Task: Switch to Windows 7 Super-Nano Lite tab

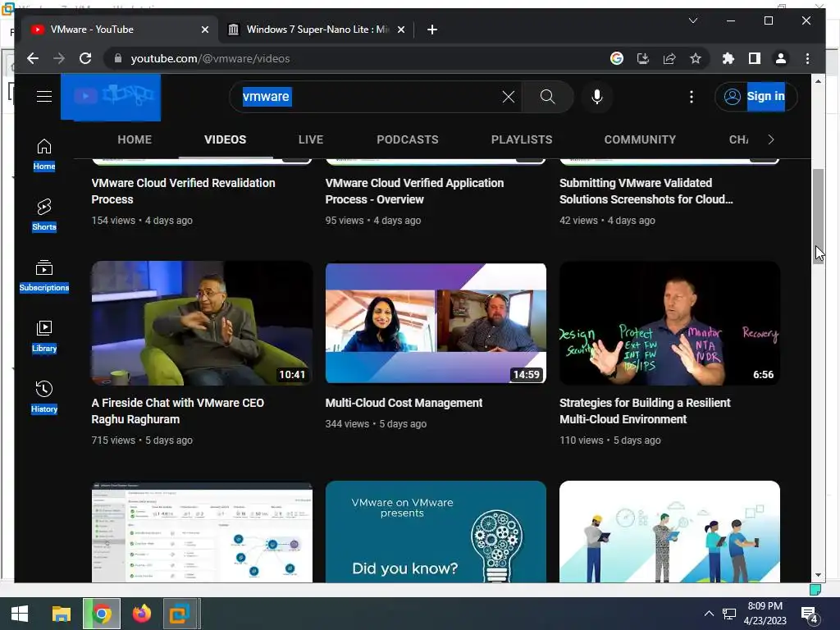Action: [x=316, y=30]
